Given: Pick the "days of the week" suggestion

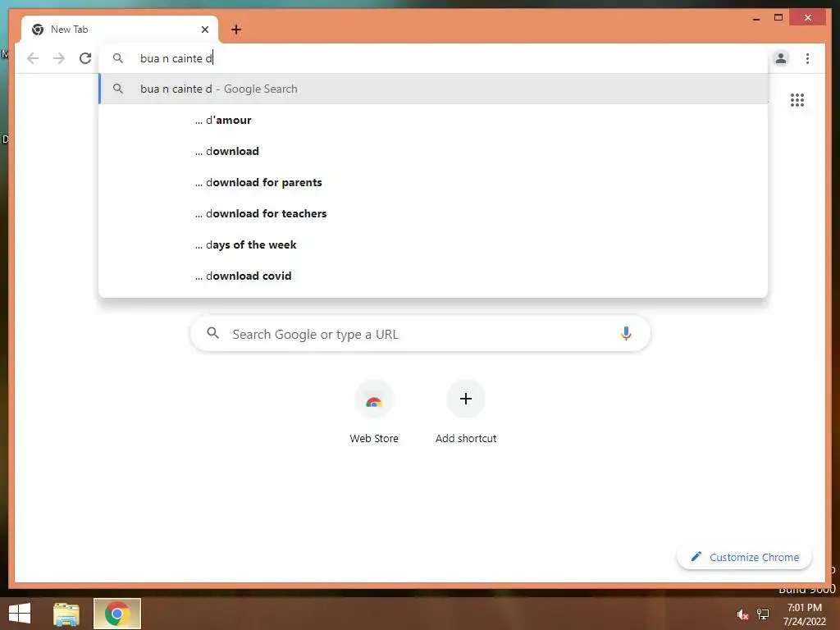Looking at the screenshot, I should [433, 244].
